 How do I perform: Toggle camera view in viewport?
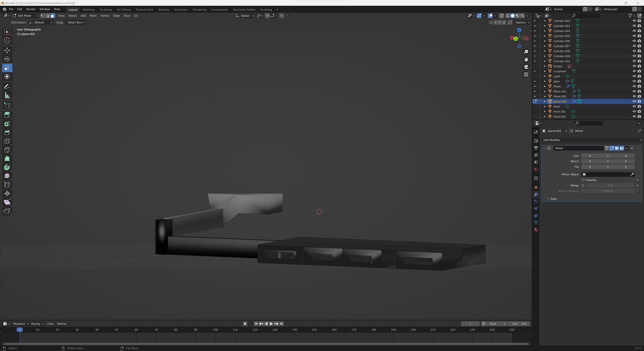[x=526, y=67]
